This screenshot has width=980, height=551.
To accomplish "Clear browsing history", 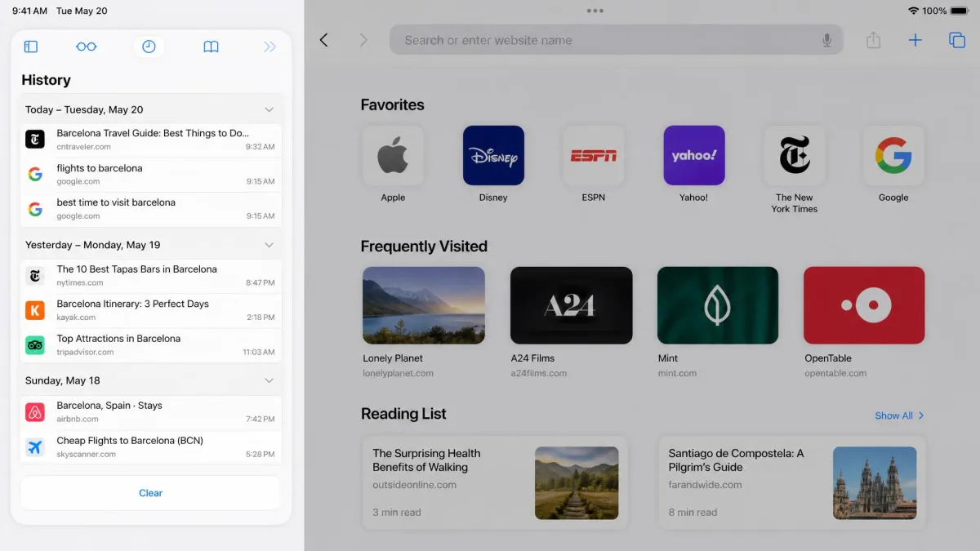I will coord(150,493).
